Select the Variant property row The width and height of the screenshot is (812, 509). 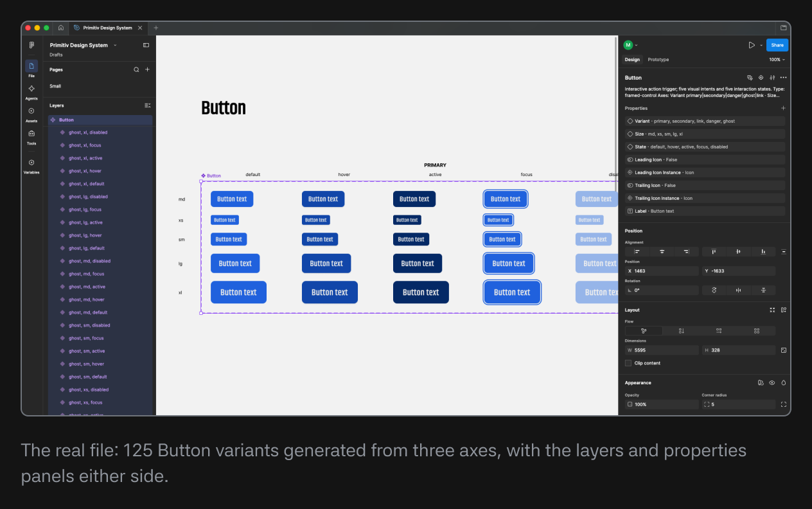point(705,121)
